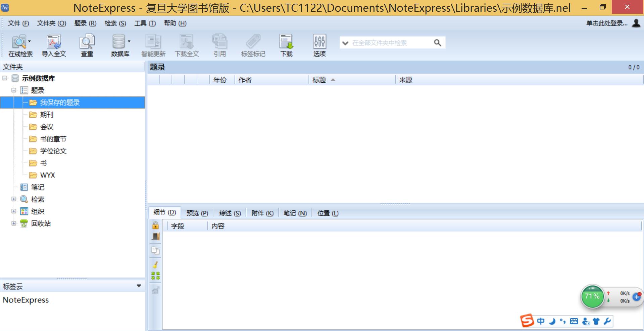This screenshot has width=644, height=331.
Task: Switch to the 位置 (L) tab
Action: coord(328,213)
